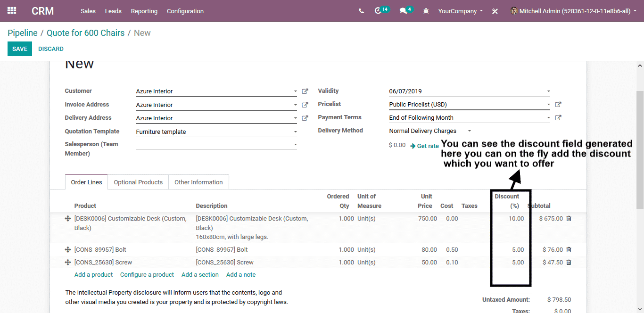The image size is (644, 313).
Task: Open the Reporting menu
Action: (144, 11)
